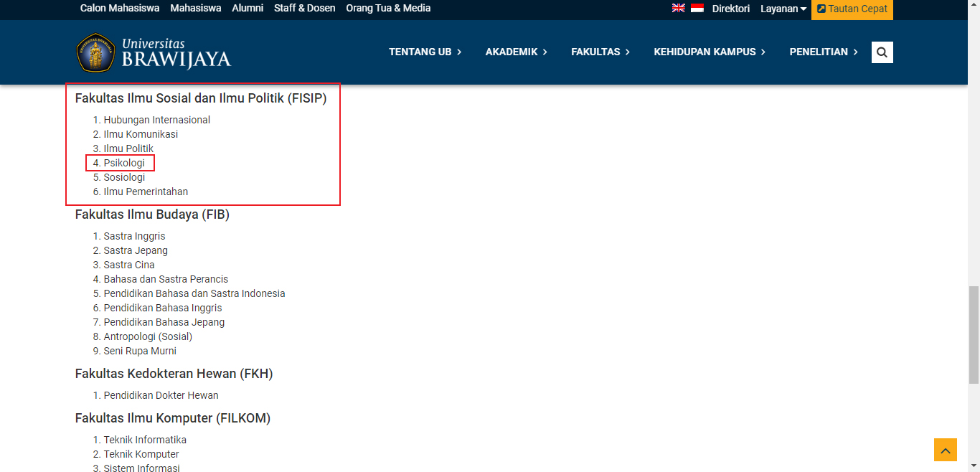The image size is (980, 472).
Task: Open the search magnifier icon
Action: point(882,52)
